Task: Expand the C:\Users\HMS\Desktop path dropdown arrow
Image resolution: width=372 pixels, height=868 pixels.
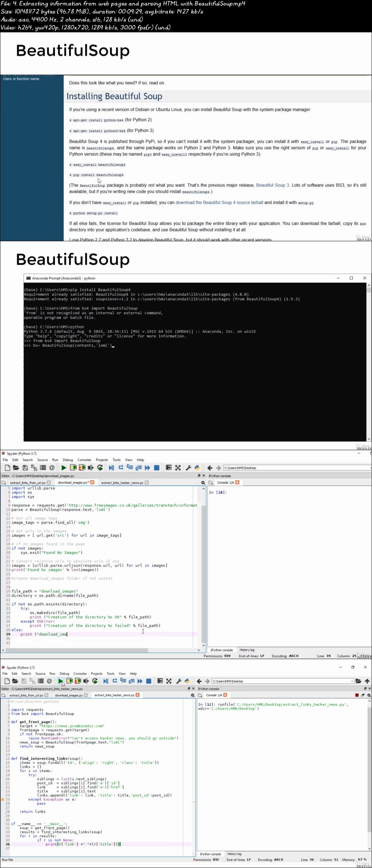Action: point(352,681)
